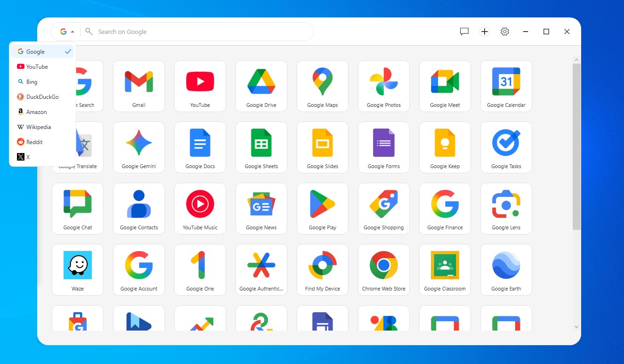Open Google Drive tile
This screenshot has height=364, width=624.
261,86
